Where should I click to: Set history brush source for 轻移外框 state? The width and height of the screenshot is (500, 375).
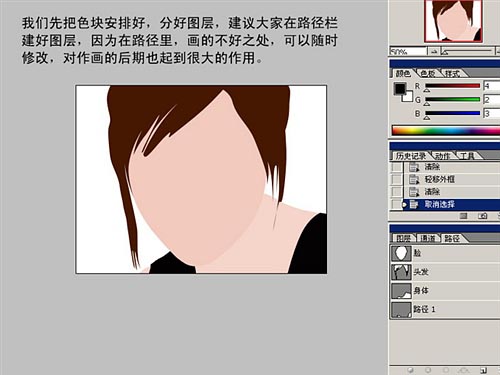tap(396, 179)
